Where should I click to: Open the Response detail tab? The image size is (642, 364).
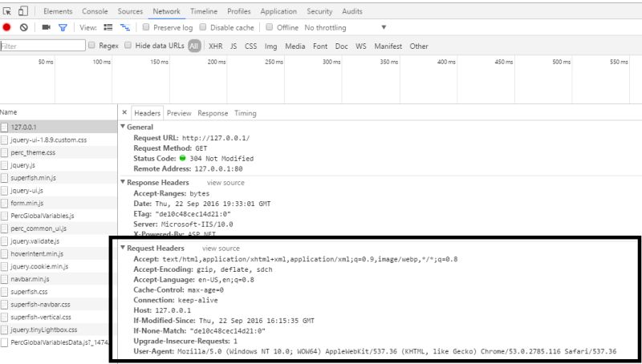[x=213, y=113]
